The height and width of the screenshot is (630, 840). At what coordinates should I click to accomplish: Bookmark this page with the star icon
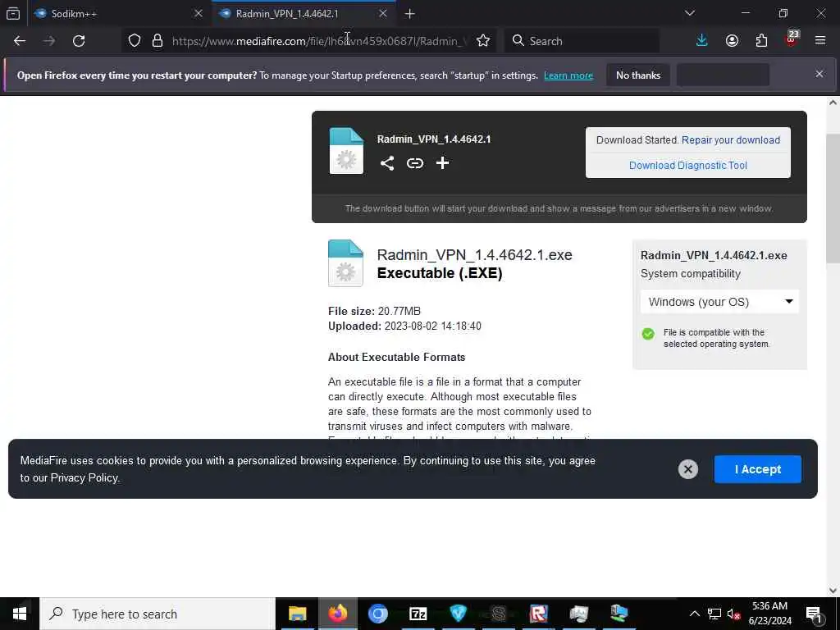(482, 41)
